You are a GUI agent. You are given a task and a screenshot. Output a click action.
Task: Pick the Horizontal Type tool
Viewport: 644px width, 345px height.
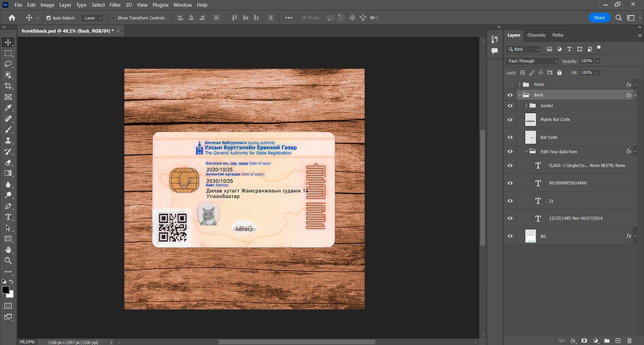pyautogui.click(x=8, y=217)
